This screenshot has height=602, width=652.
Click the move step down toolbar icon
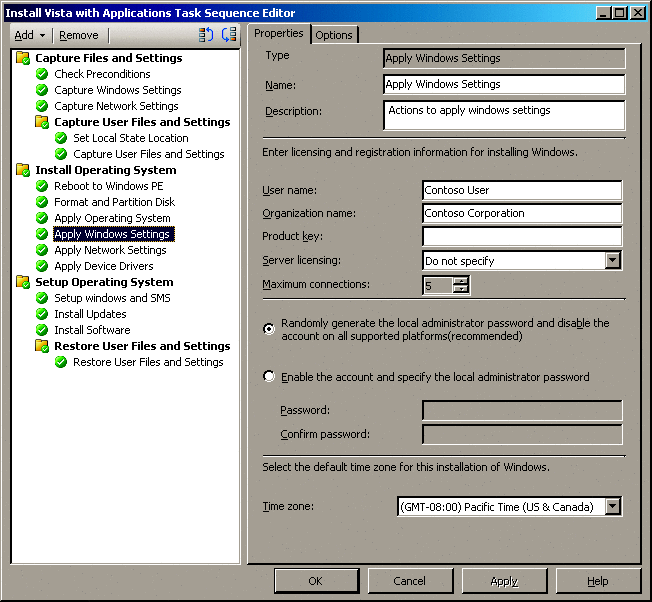point(229,35)
